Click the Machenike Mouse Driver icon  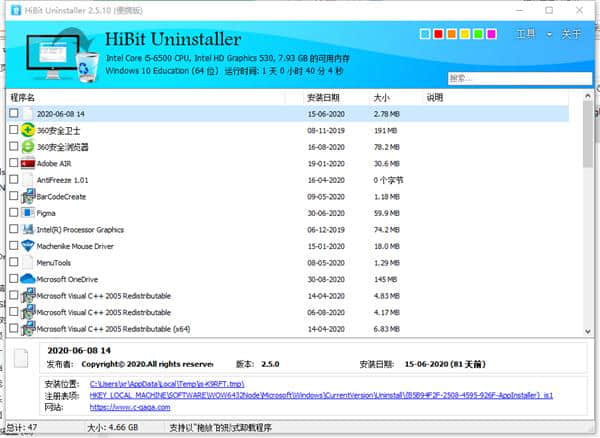coord(28,246)
